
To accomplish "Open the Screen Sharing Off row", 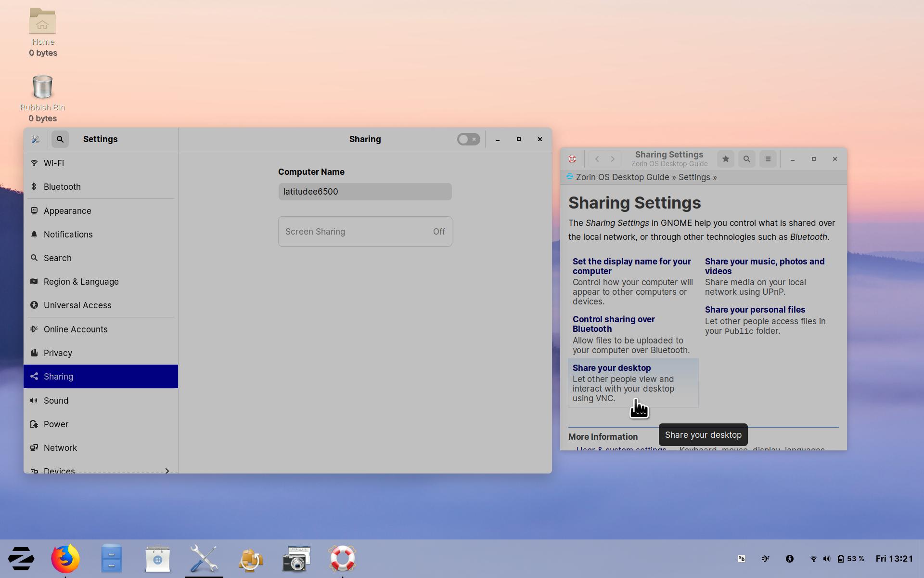I will [x=365, y=232].
